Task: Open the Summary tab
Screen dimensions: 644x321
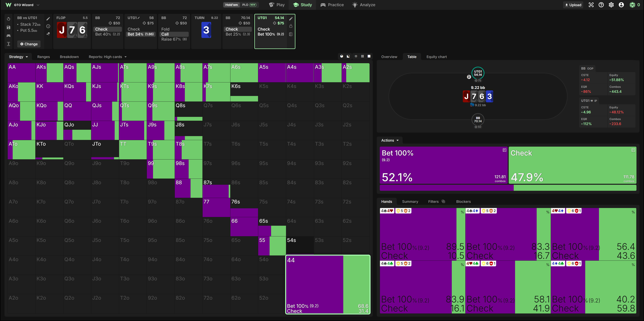Action: pos(410,201)
